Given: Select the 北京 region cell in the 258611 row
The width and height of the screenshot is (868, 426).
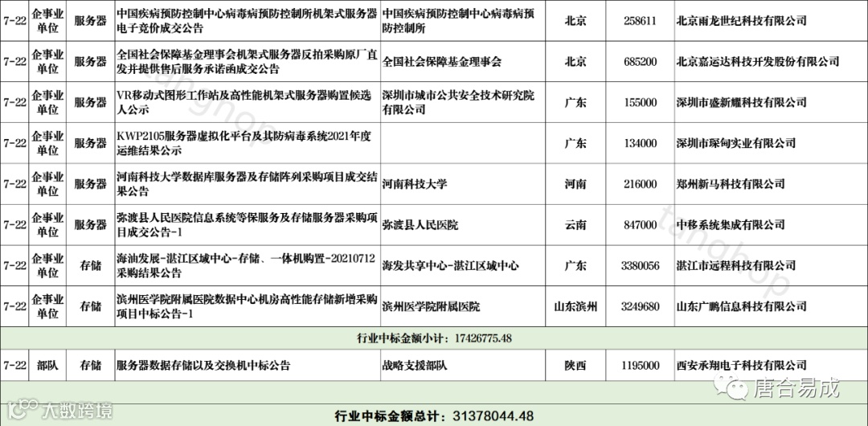Looking at the screenshot, I should pos(575,21).
